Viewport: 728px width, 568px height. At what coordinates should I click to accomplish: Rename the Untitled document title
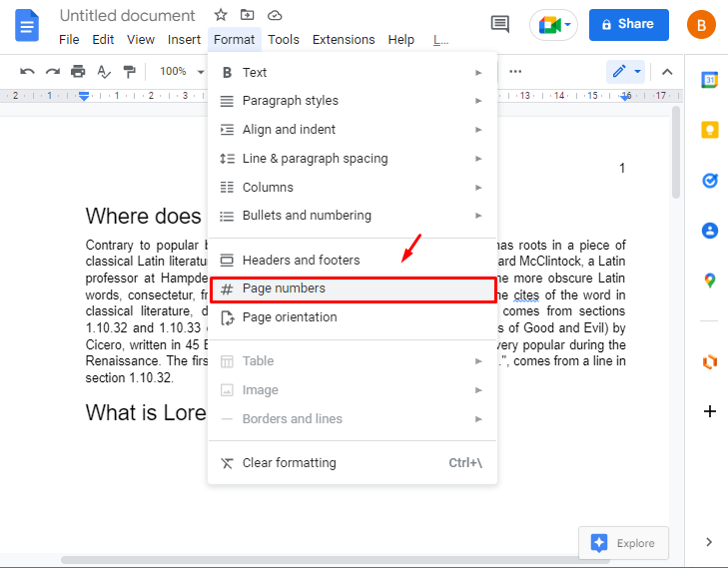[127, 15]
